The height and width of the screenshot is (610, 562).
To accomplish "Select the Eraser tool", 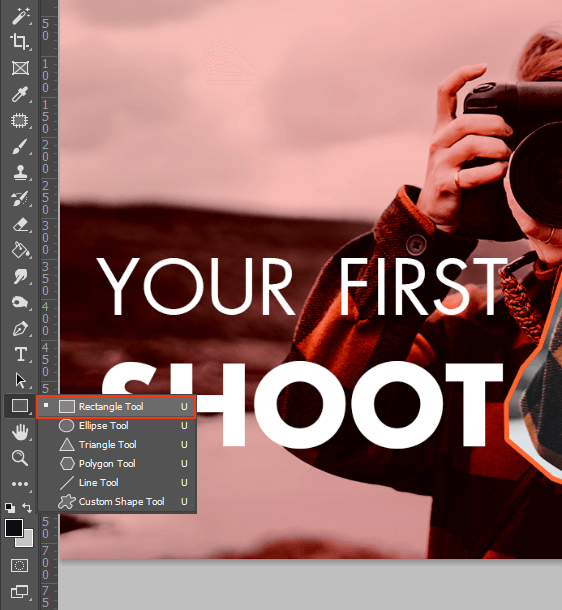I will point(20,225).
